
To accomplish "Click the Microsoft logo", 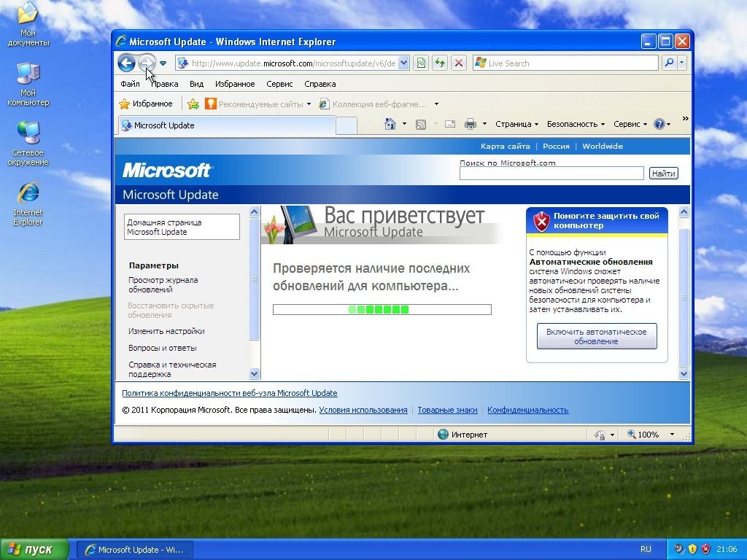I will pos(166,170).
